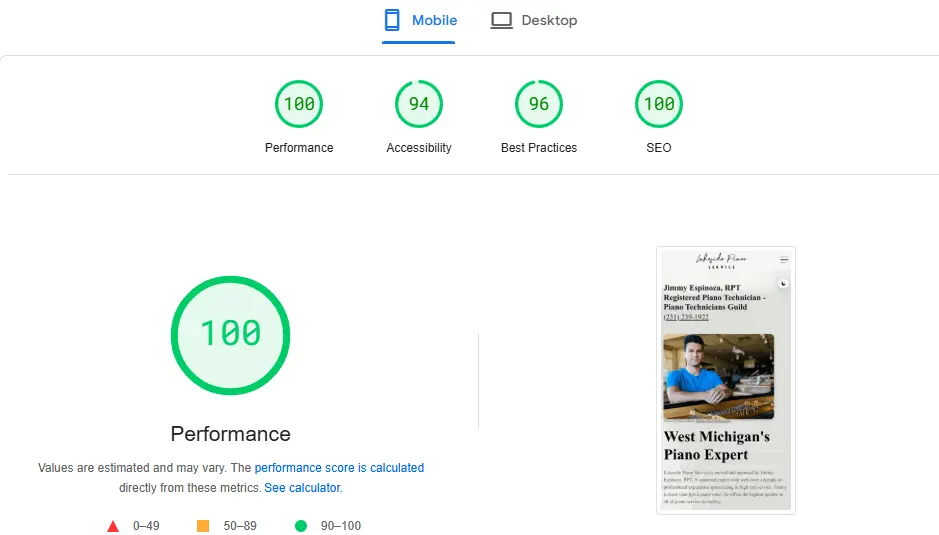This screenshot has width=939, height=535.
Task: Click the mobile phone icon
Action: [392, 20]
